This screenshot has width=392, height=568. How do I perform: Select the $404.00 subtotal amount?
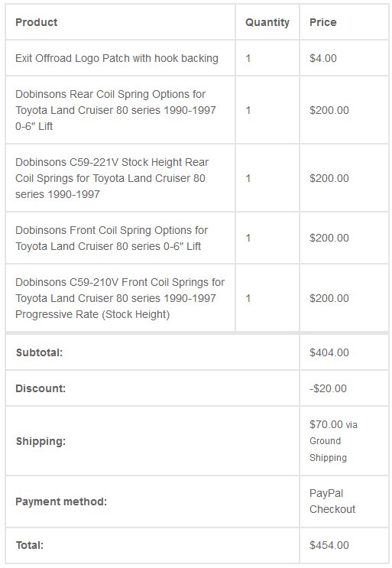[x=329, y=352]
